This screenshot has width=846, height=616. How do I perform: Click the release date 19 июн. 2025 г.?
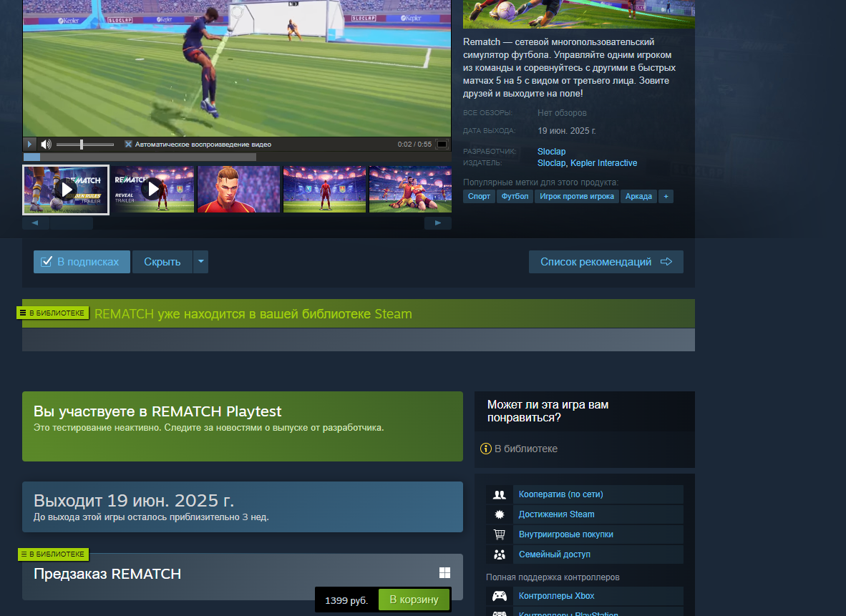[x=567, y=130]
